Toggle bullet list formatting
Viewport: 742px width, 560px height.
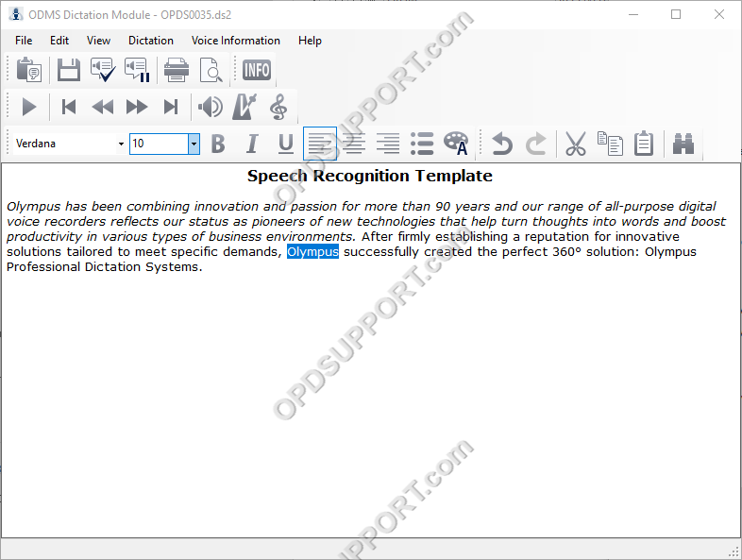[x=422, y=144]
